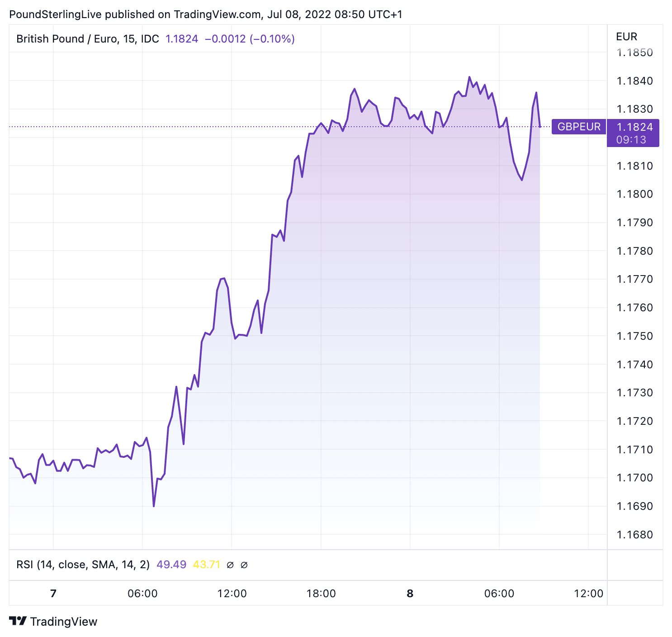Click the TradingView logo icon

click(x=18, y=621)
